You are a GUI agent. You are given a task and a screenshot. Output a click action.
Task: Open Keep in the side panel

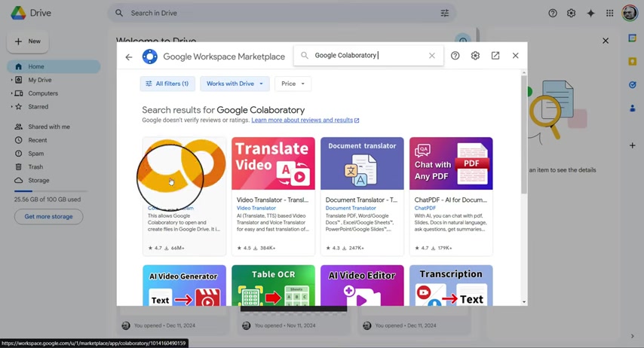(633, 62)
